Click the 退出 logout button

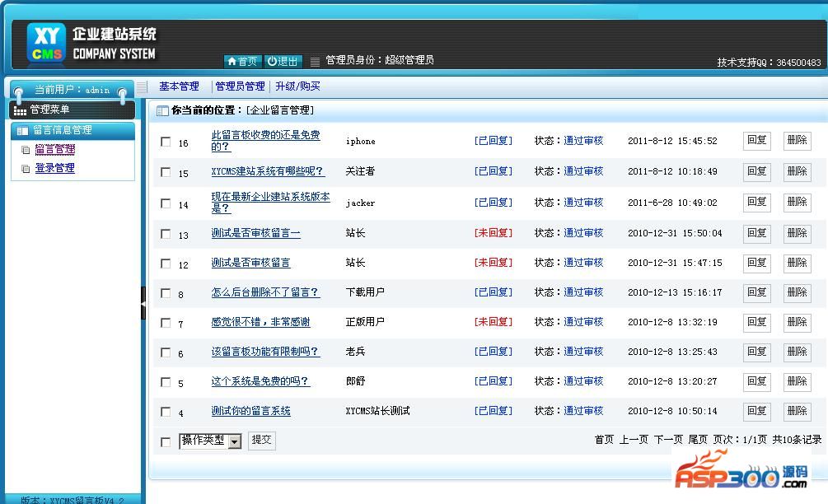click(283, 61)
